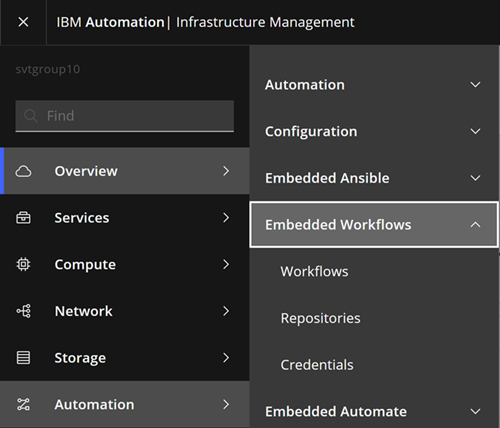
Task: Expand the Embedded Ansible chevron
Action: click(475, 178)
